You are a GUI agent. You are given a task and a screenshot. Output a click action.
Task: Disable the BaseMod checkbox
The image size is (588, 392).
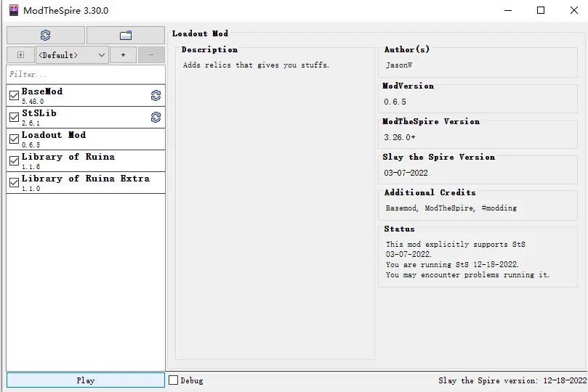point(14,96)
